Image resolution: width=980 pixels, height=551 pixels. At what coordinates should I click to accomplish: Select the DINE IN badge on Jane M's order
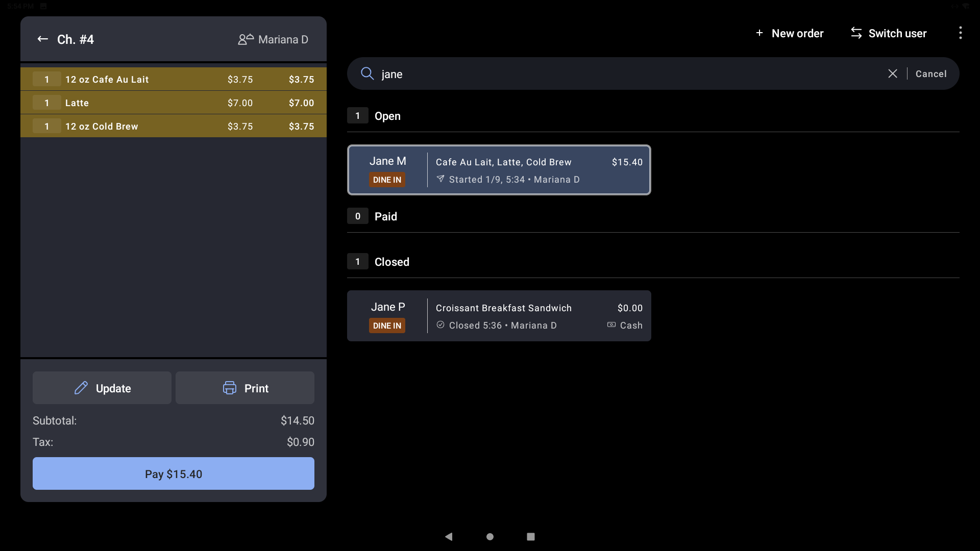(x=387, y=180)
